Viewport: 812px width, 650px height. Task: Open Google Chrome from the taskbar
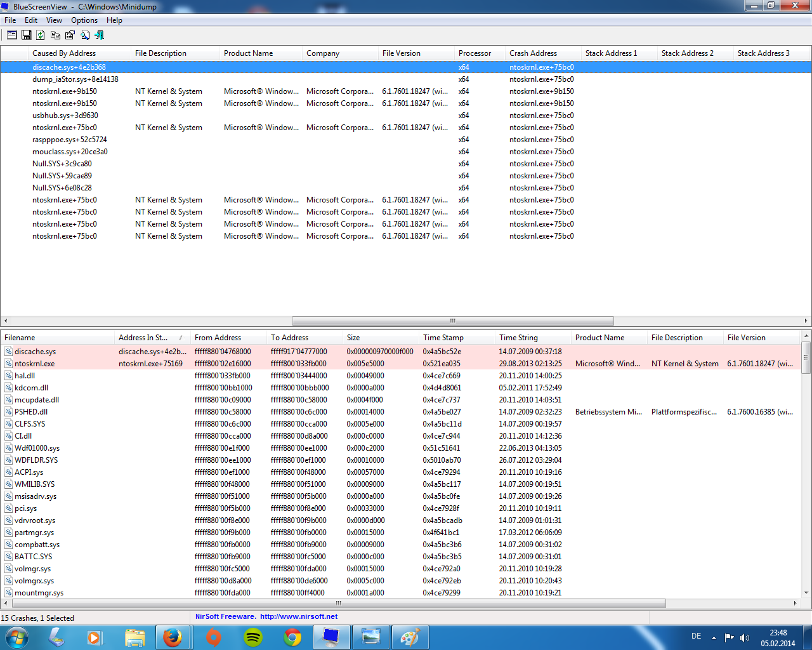(292, 637)
